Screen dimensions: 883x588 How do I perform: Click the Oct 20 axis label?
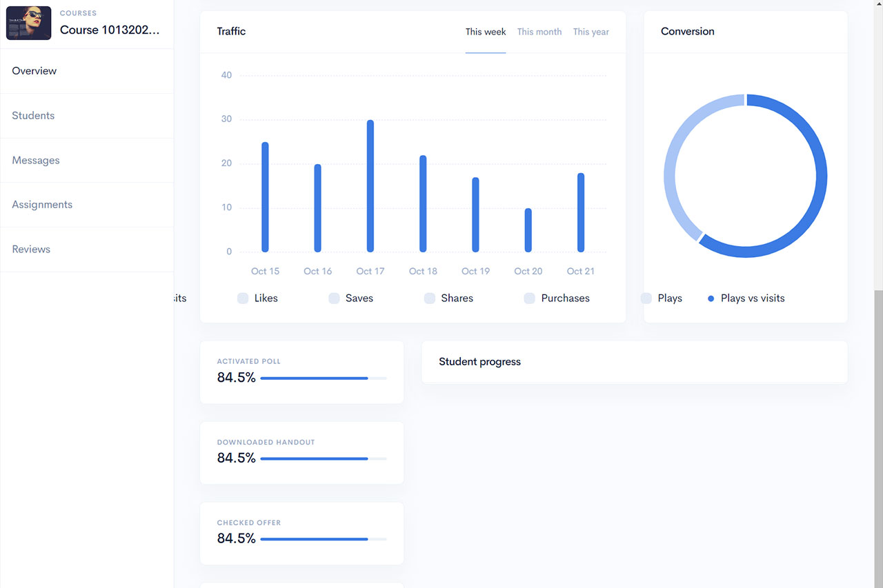coord(528,272)
